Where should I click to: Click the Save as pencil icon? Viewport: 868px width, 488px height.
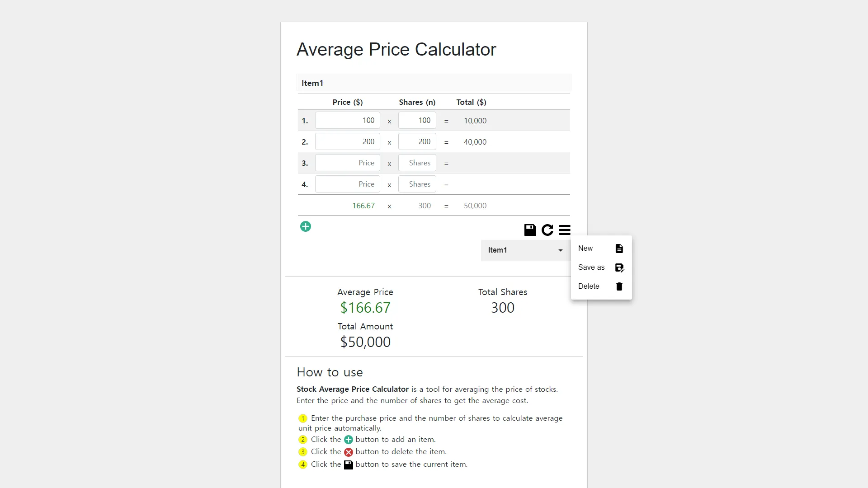tap(619, 267)
